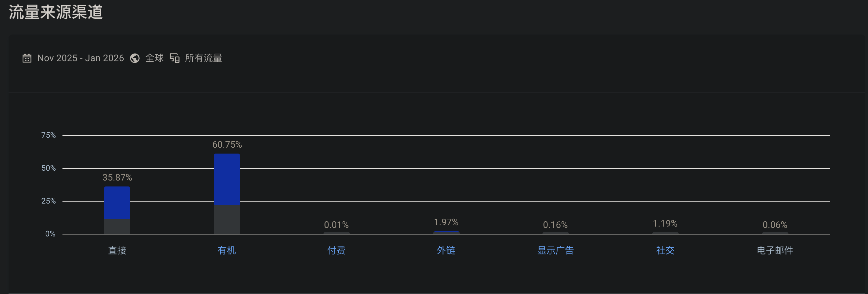Click the blue 有机 traffic bar
The height and width of the screenshot is (294, 868).
[227, 179]
